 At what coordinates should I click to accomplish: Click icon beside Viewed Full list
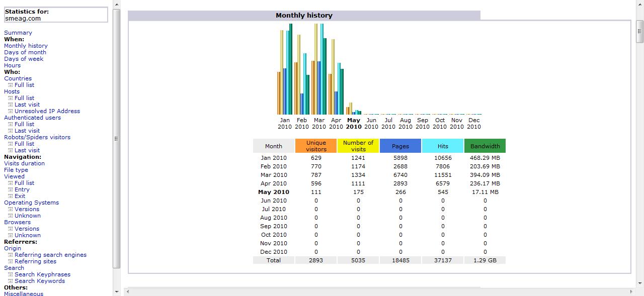coord(10,183)
